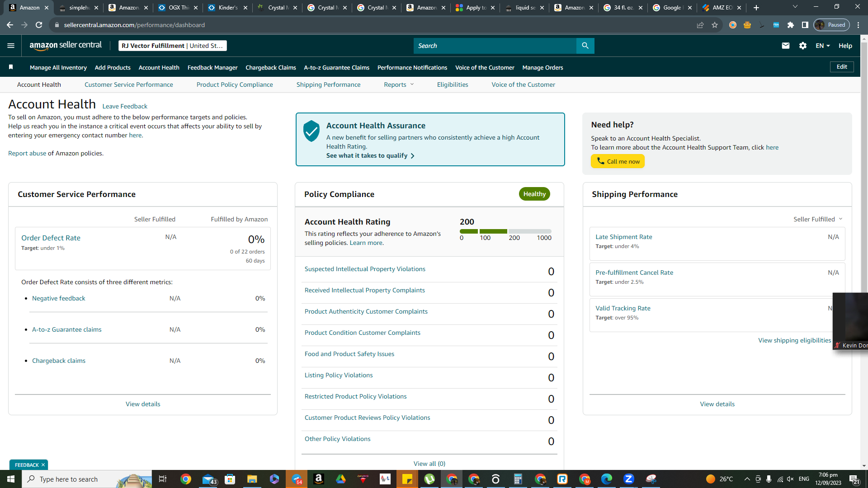Show hidden icons in the system tray

747,479
